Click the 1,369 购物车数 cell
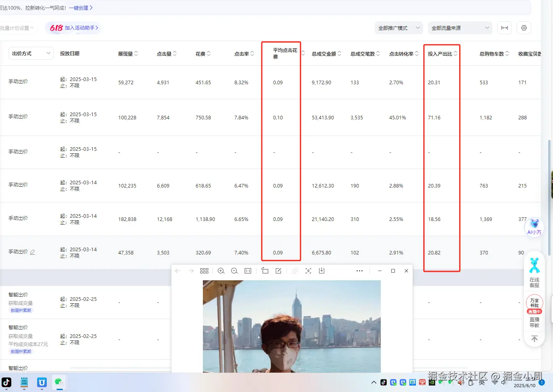Image resolution: width=553 pixels, height=392 pixels. click(486, 219)
